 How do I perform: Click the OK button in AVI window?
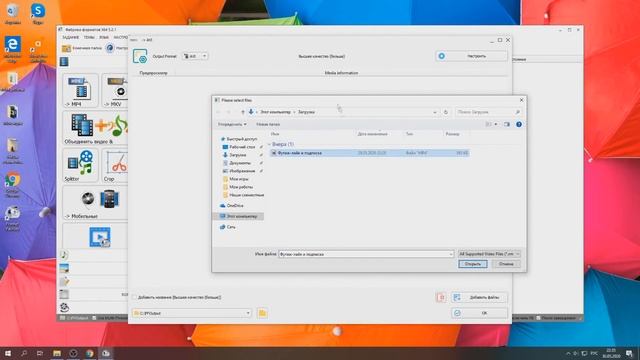(x=480, y=313)
